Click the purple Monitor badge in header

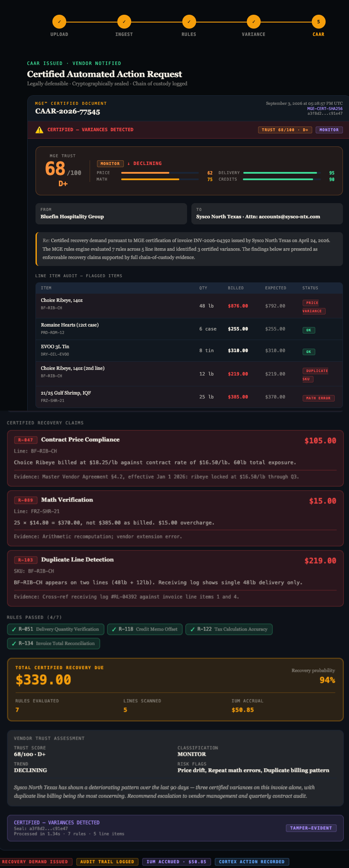tap(329, 130)
